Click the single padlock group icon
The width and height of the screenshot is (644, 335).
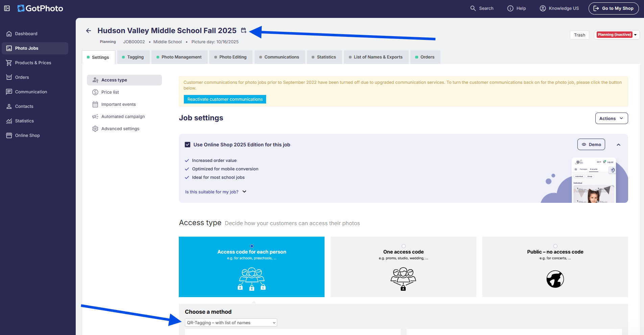pos(403,279)
